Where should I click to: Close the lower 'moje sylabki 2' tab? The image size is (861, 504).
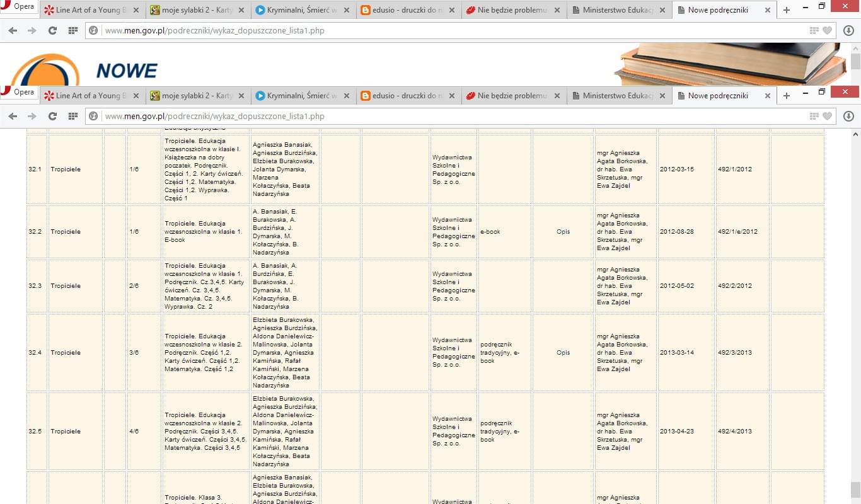[x=241, y=96]
